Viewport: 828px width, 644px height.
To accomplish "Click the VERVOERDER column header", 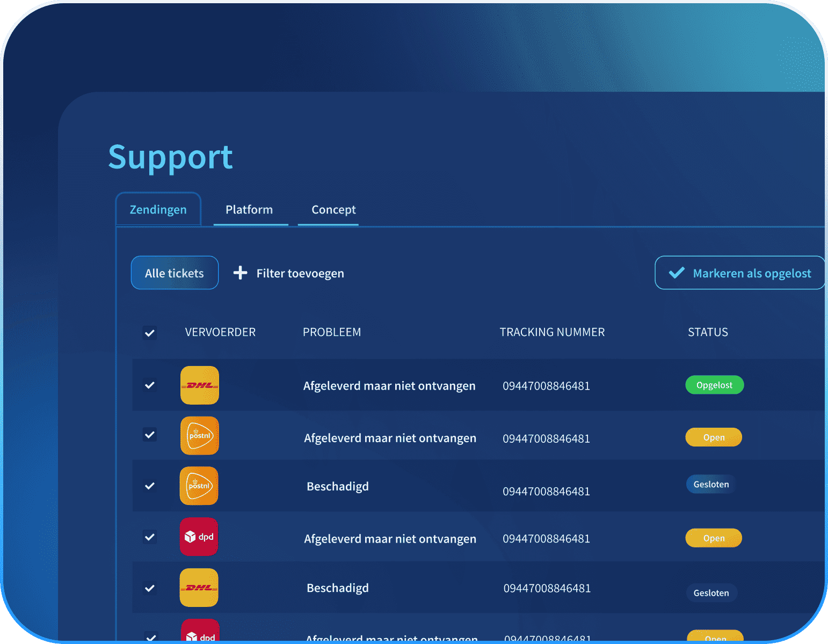I will (x=220, y=332).
